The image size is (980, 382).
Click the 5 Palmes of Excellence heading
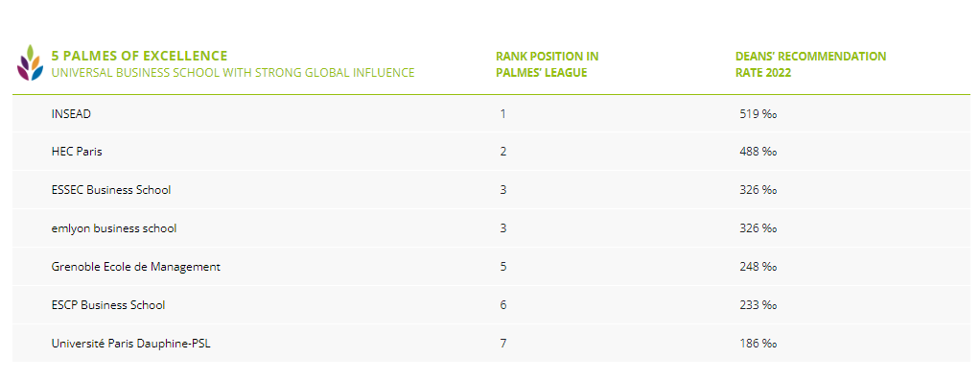(x=139, y=56)
